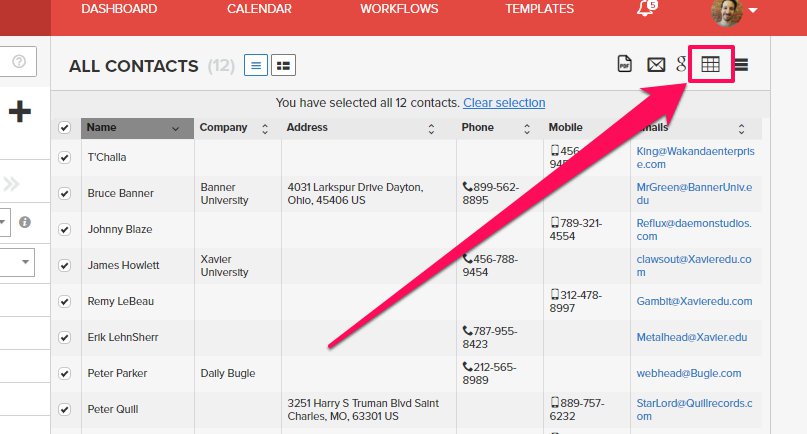Open the Workflows menu item

399,9
